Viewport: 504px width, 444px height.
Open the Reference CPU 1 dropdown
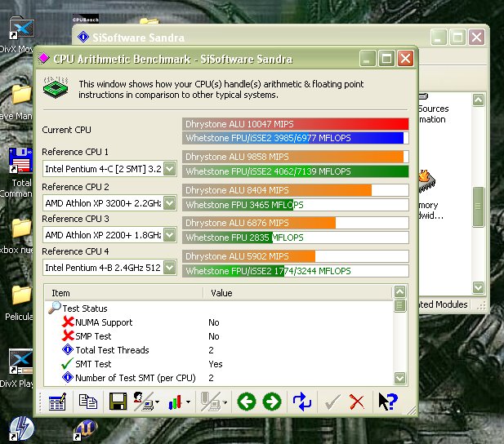[x=170, y=168]
